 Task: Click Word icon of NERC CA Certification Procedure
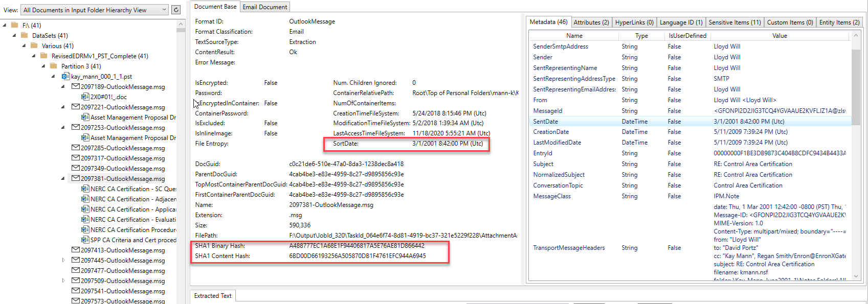pos(85,230)
